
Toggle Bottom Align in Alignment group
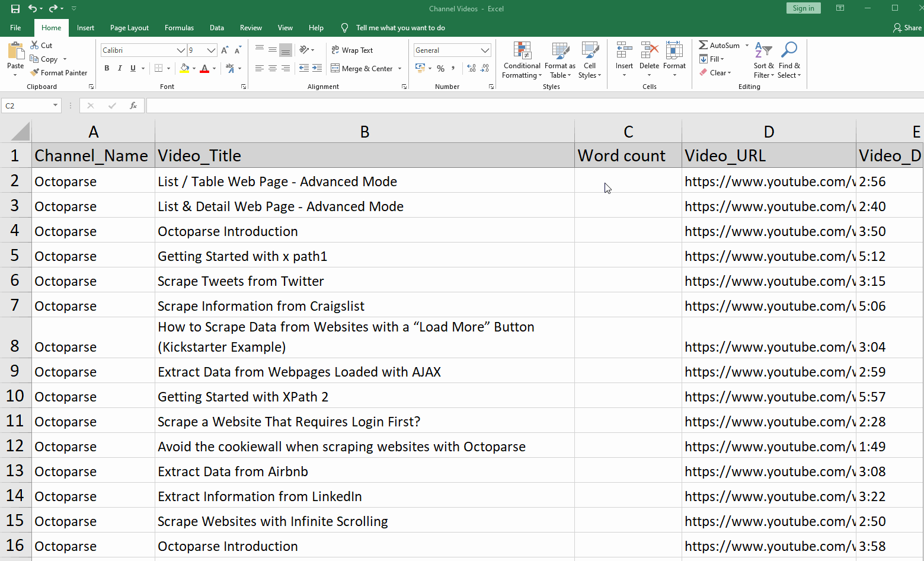[286, 50]
